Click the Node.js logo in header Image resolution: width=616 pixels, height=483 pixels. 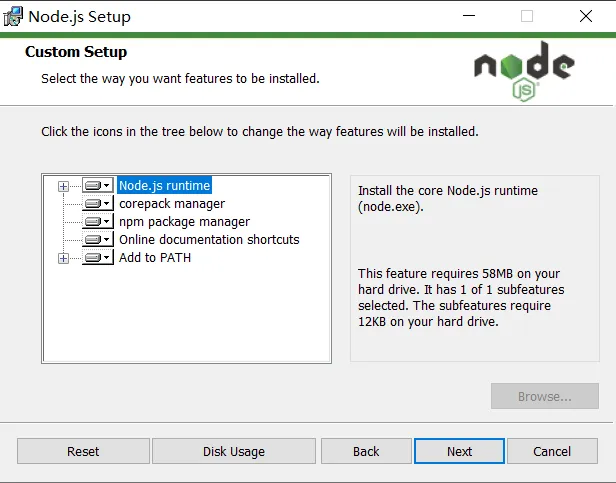click(524, 72)
